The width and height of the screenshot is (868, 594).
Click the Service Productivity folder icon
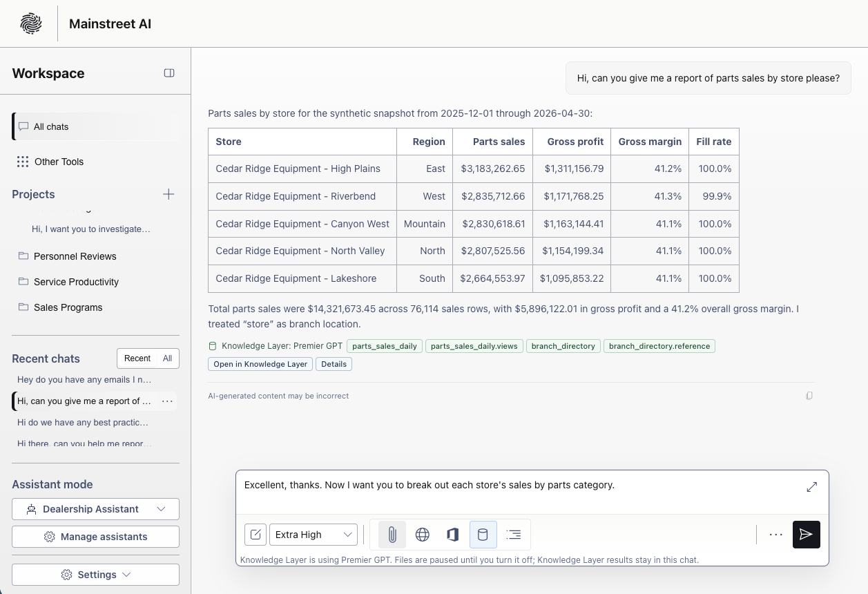(x=23, y=281)
